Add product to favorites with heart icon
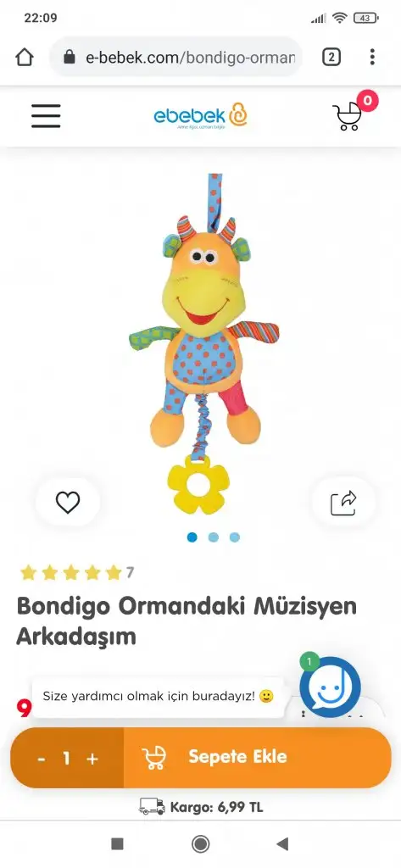The width and height of the screenshot is (401, 868). click(x=68, y=502)
